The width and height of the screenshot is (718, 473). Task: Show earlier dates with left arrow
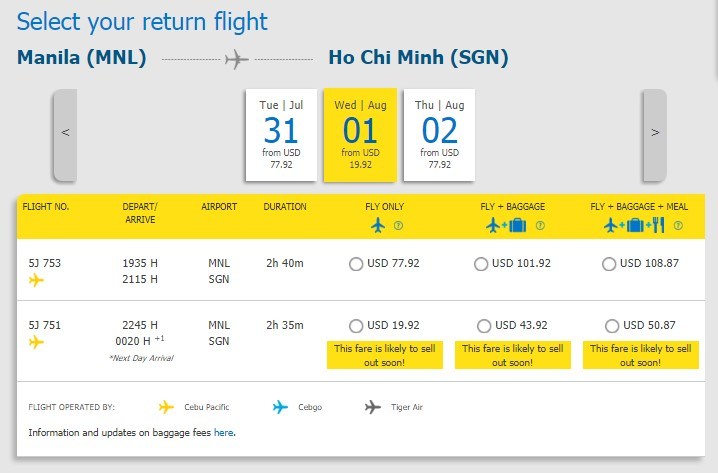(65, 134)
